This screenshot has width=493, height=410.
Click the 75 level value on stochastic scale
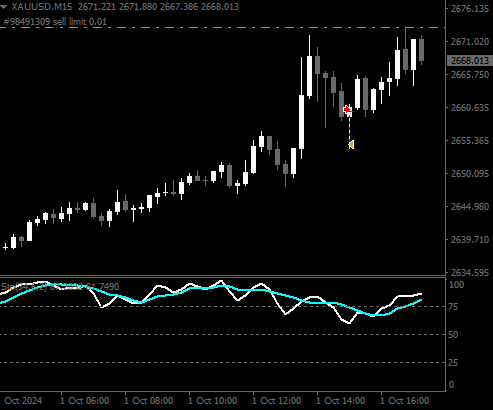click(x=453, y=307)
